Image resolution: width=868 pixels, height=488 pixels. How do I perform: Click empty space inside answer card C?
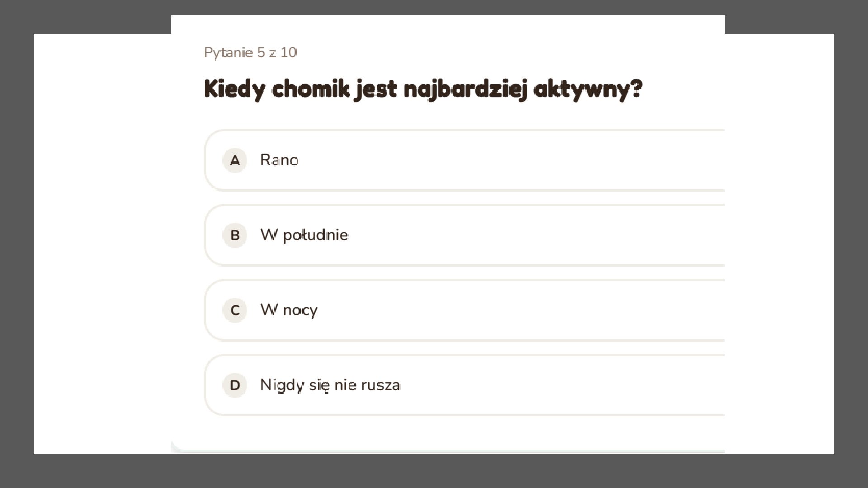pyautogui.click(x=520, y=310)
